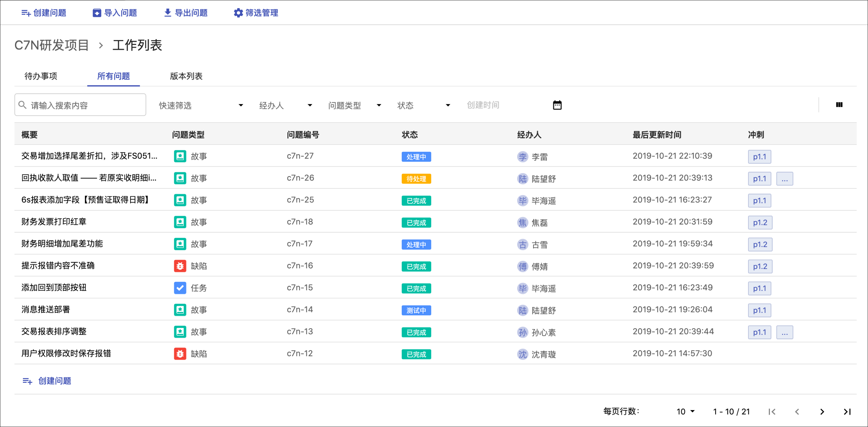Click the 故事 type icon for c7n-18
Image resolution: width=868 pixels, height=427 pixels.
coord(180,222)
